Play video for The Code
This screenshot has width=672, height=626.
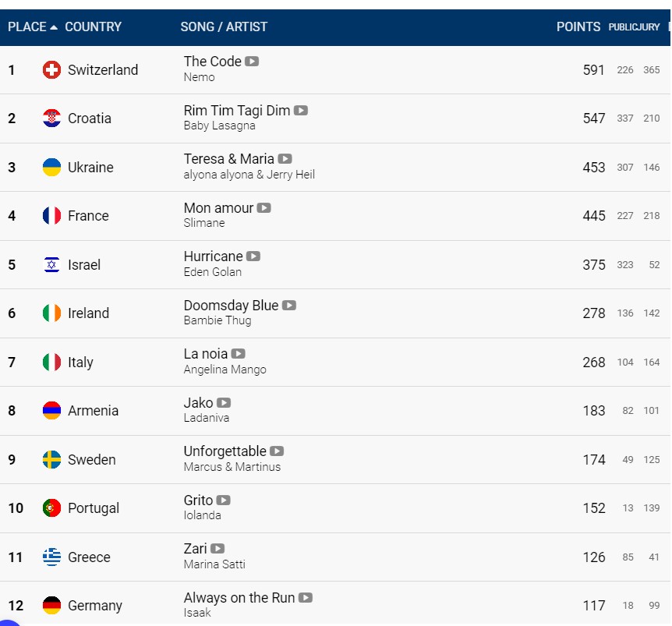(x=252, y=62)
